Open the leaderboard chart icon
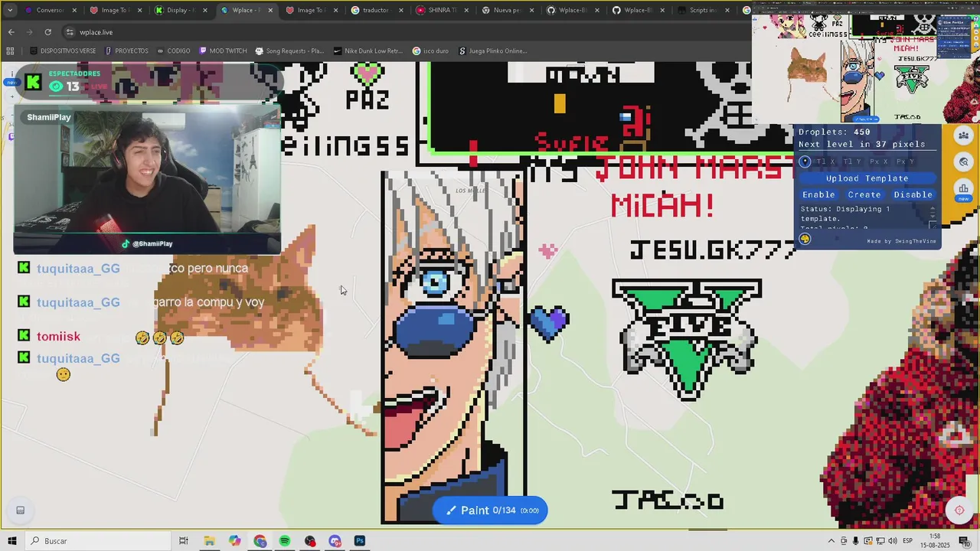The width and height of the screenshot is (980, 551). [x=964, y=188]
